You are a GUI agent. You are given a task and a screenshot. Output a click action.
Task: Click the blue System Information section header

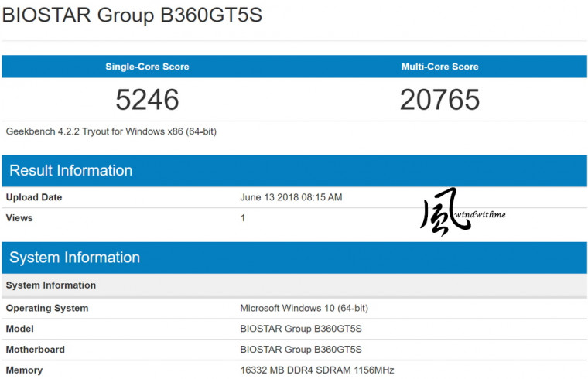pyautogui.click(x=74, y=258)
